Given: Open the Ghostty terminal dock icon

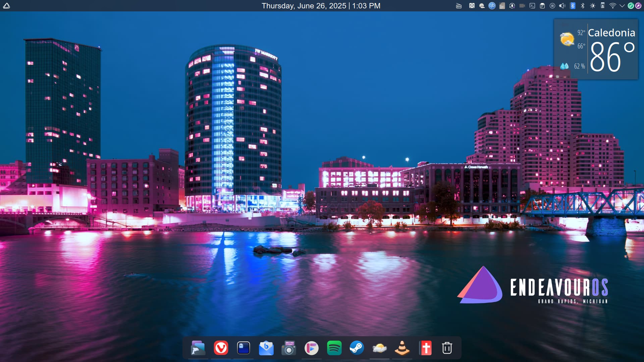Looking at the screenshot, I should pos(244,348).
